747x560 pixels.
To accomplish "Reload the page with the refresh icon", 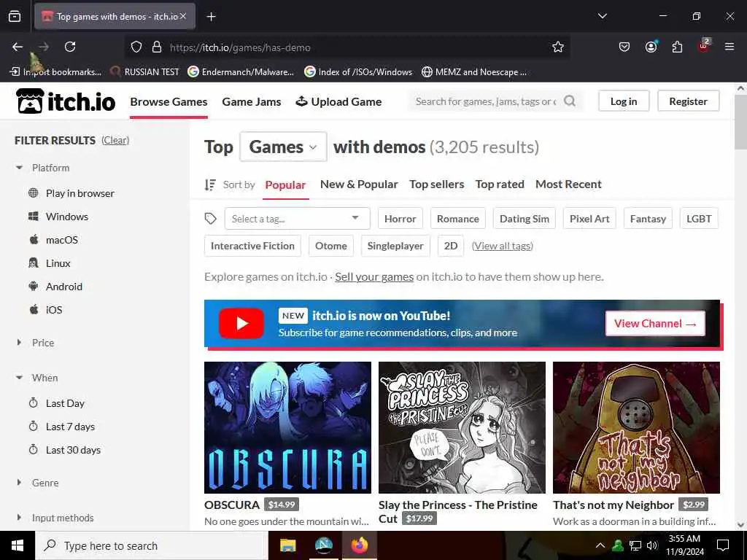I will pyautogui.click(x=70, y=47).
